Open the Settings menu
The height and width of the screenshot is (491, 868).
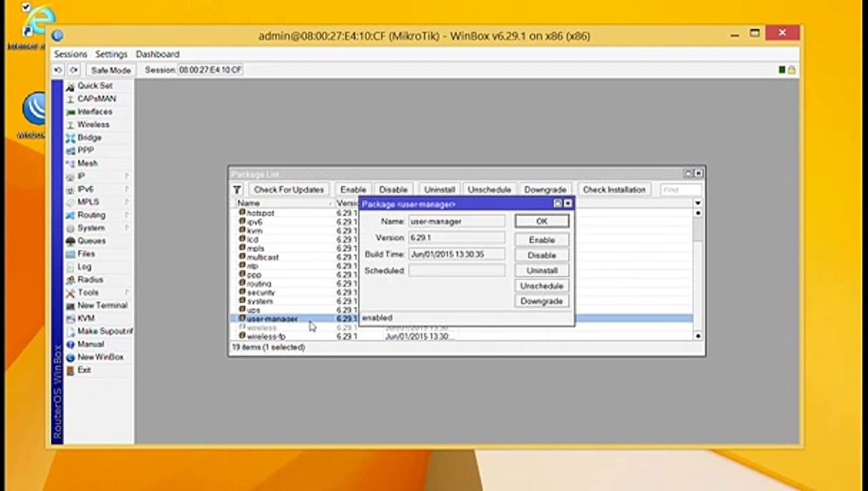(111, 54)
